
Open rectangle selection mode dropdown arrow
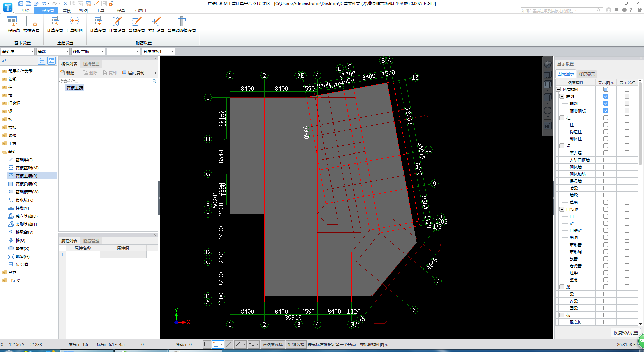coord(222,344)
